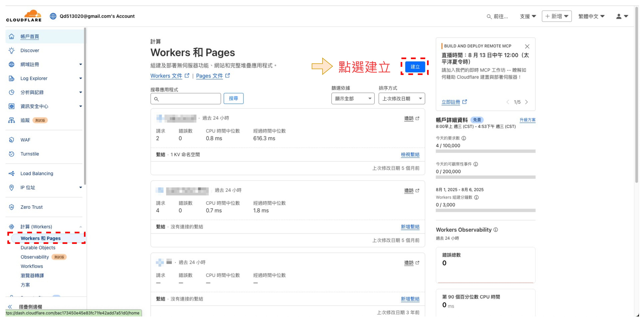Image resolution: width=644 pixels, height=322 pixels.
Task: Open the Workflows sidebar item
Action: click(32, 266)
